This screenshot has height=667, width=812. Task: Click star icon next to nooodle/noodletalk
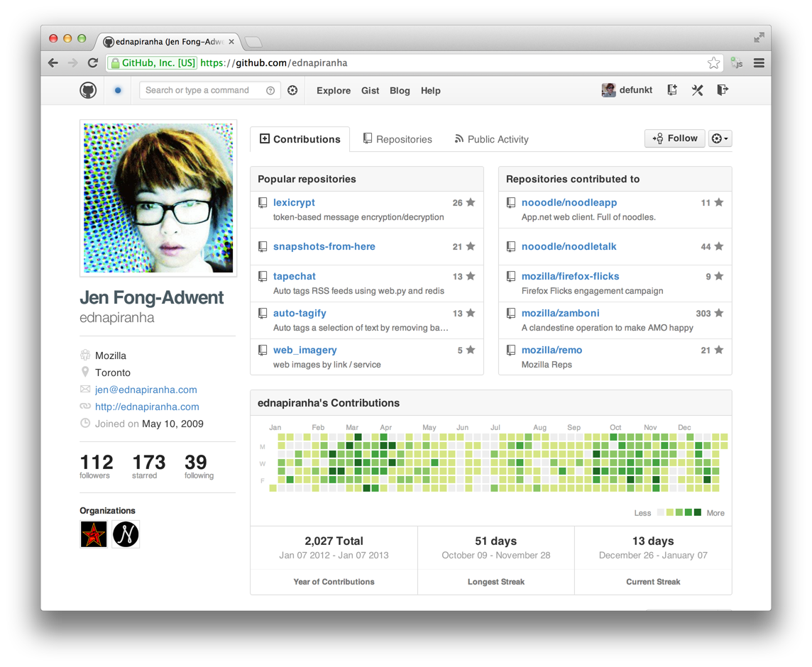[x=719, y=246]
